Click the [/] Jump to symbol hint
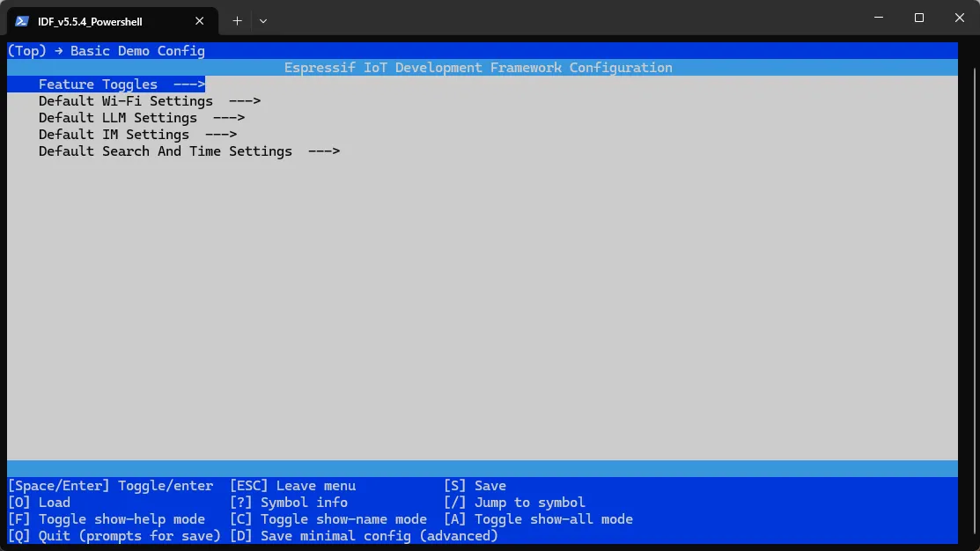The width and height of the screenshot is (980, 551). pos(515,503)
